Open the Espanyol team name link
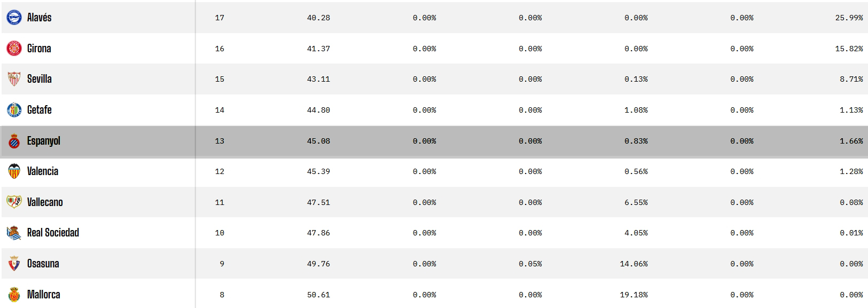This screenshot has height=308, width=868. click(x=44, y=141)
